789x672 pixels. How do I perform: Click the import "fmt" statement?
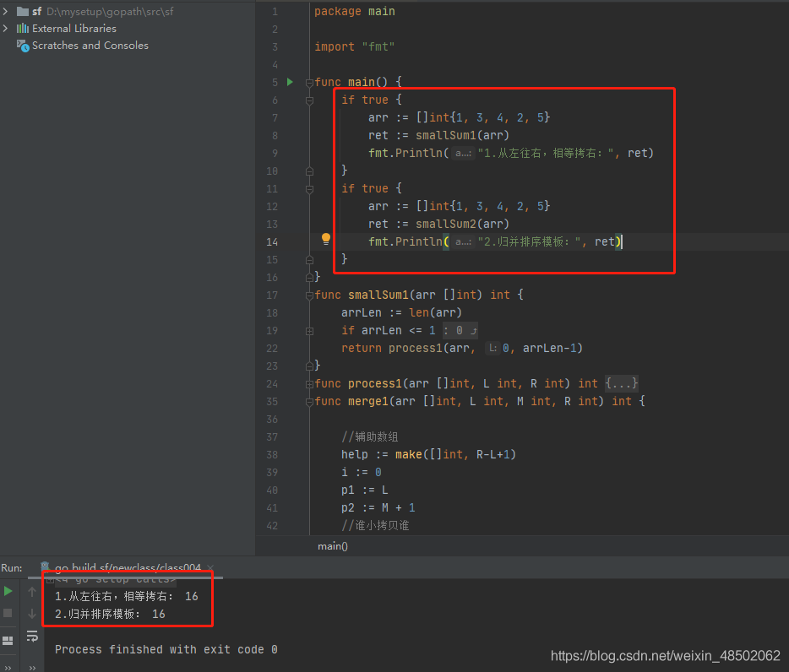pyautogui.click(x=354, y=46)
